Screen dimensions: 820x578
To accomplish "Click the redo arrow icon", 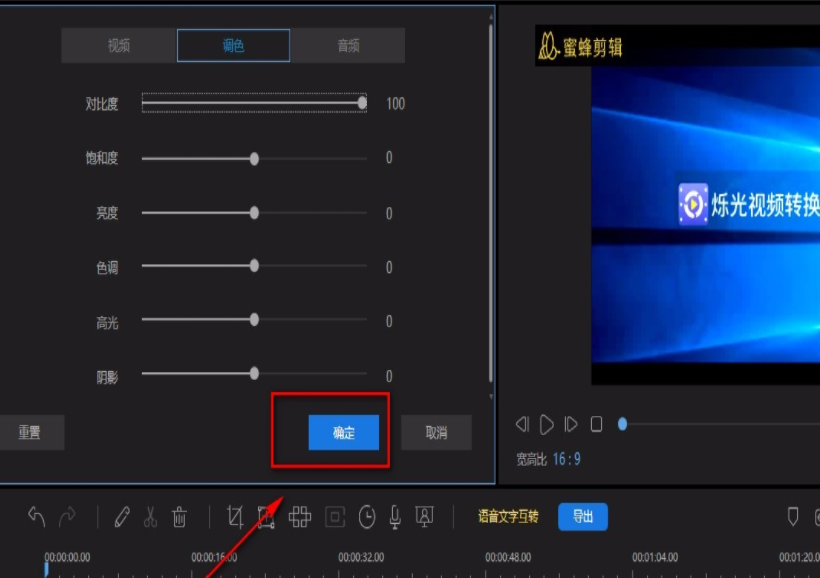I will (x=67, y=517).
